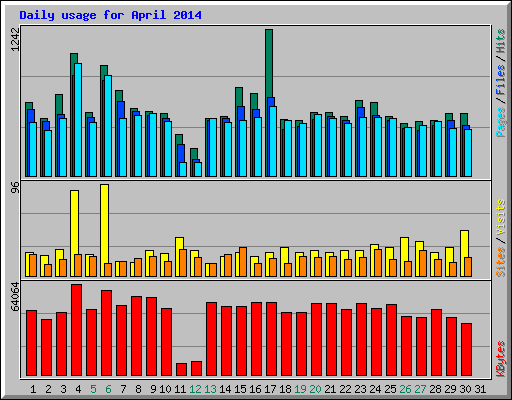Click the green hits bar for day 11

coord(179,139)
